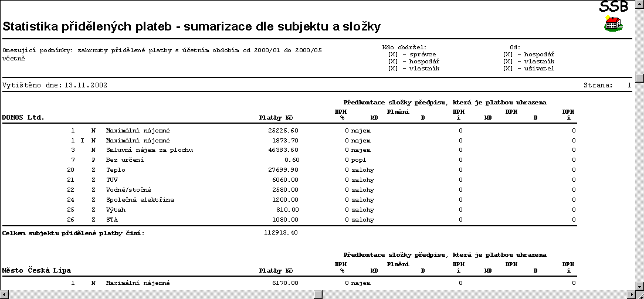The height and width of the screenshot is (299, 644).
Task: Click the vertical scrollbar thumb
Action: (x=639, y=78)
